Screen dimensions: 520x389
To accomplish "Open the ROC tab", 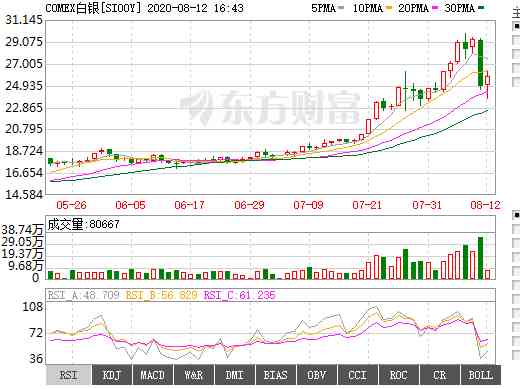I will click(x=399, y=375).
